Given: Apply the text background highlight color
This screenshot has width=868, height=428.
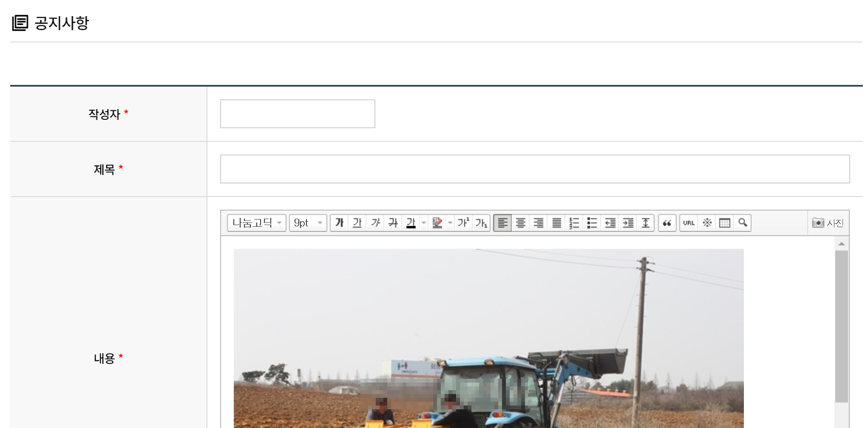Looking at the screenshot, I should click(437, 223).
